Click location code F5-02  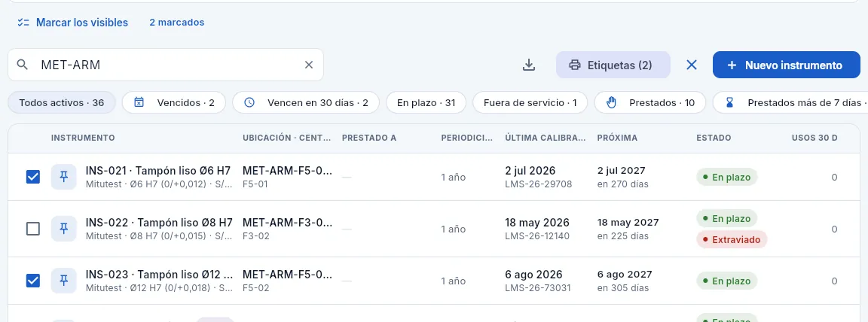(255, 287)
